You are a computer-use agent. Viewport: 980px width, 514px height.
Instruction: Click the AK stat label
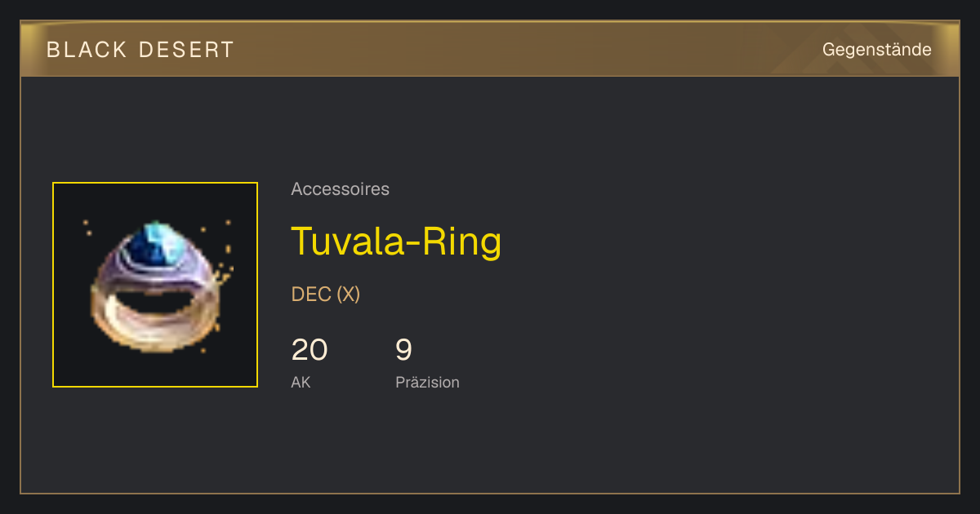pos(301,382)
